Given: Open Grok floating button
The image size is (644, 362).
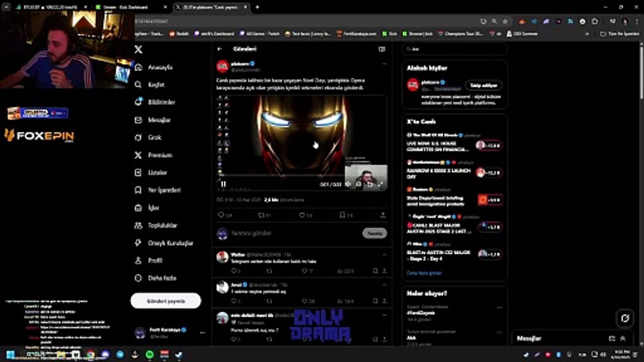Looking at the screenshot, I should (625, 318).
